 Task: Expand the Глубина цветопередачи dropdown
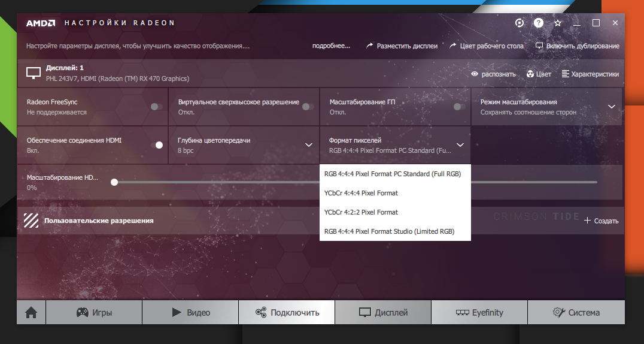(309, 145)
